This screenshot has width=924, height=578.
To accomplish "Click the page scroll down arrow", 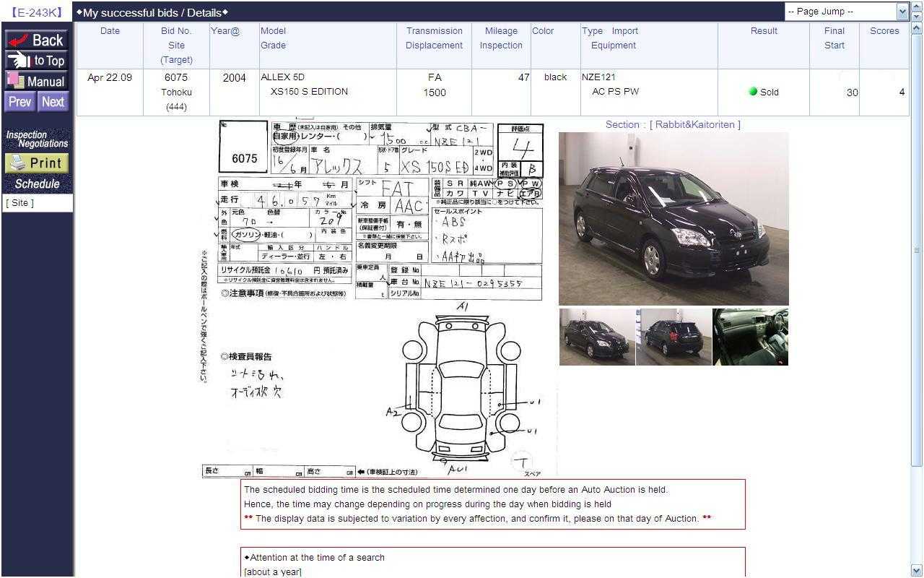I will [x=917, y=570].
